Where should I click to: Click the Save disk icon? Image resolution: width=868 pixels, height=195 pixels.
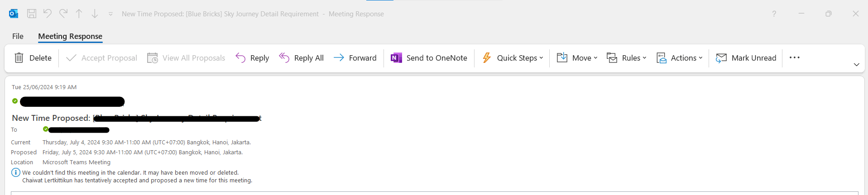[32, 14]
